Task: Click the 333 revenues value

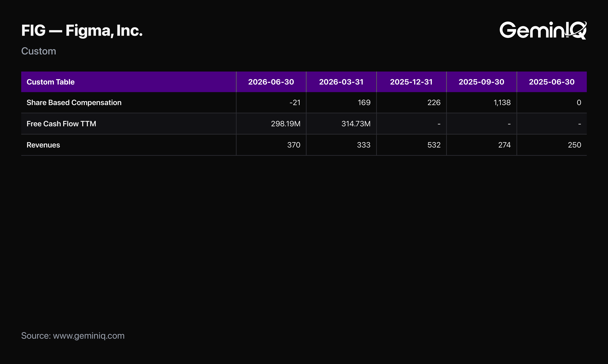Action: tap(364, 145)
